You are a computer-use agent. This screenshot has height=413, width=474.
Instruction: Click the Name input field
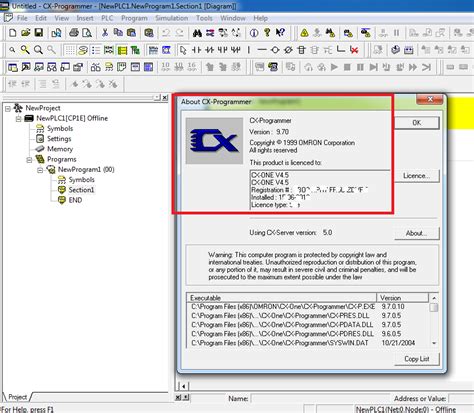(320, 398)
